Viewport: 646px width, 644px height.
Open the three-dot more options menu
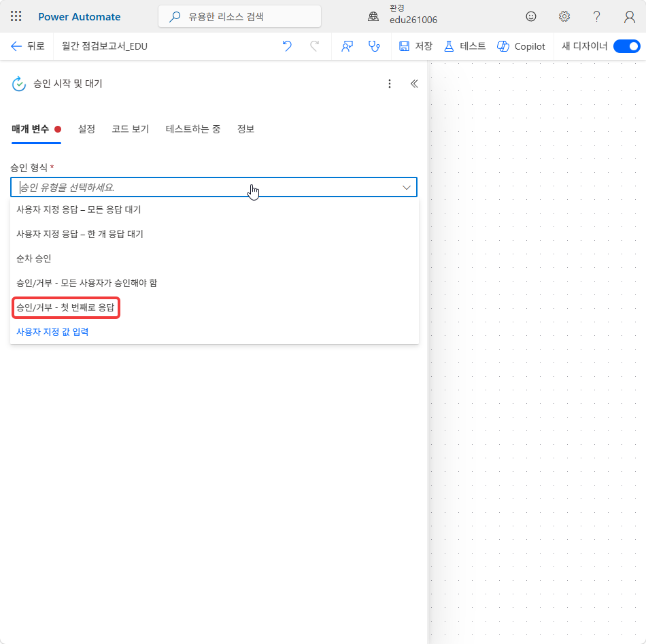point(390,84)
